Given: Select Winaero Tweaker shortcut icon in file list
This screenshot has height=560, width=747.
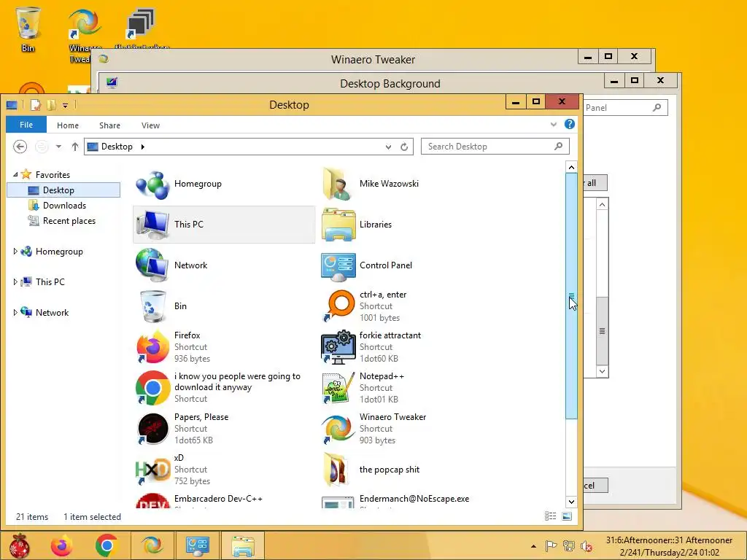Looking at the screenshot, I should pos(338,429).
